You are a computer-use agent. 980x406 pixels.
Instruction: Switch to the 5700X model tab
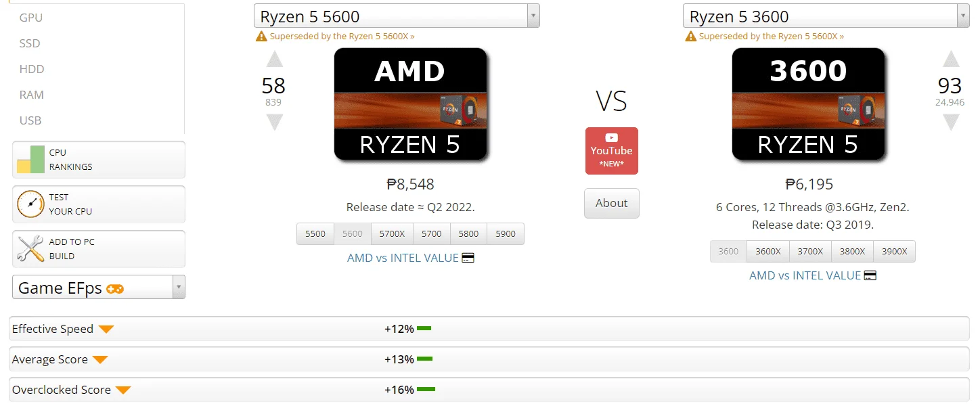[392, 233]
